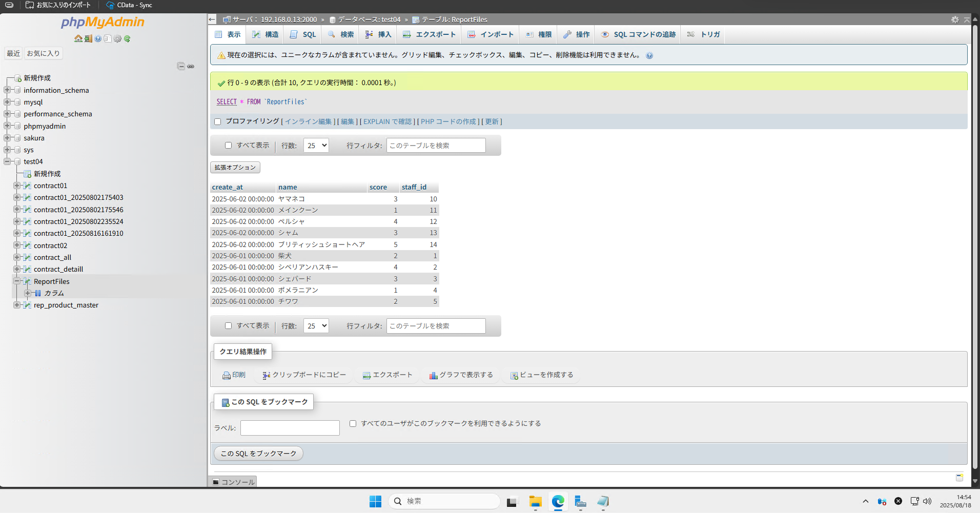Click the Windows taskbar search box

[444, 501]
